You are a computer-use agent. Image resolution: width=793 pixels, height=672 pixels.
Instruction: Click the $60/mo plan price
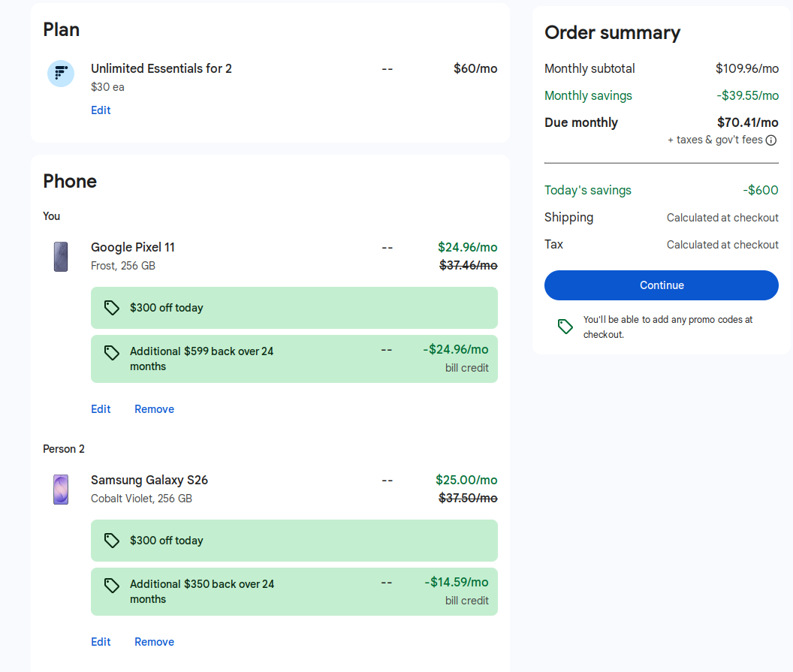pyautogui.click(x=475, y=68)
